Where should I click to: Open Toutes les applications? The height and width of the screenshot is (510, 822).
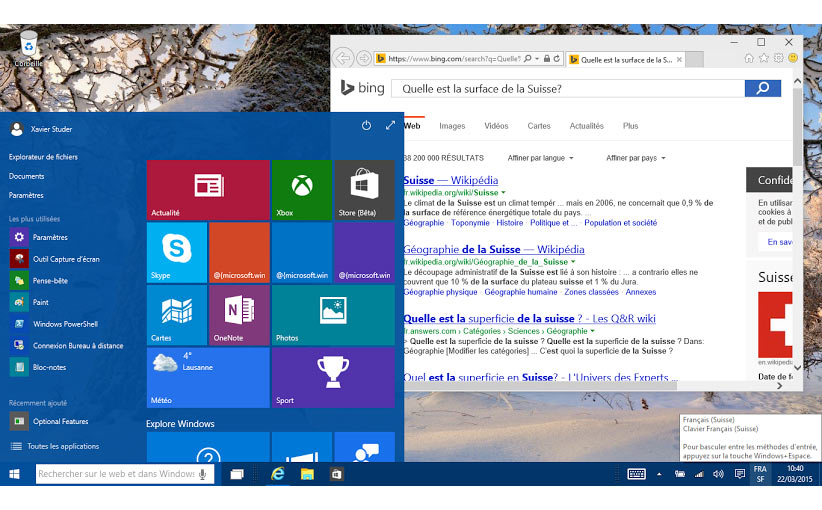click(55, 446)
